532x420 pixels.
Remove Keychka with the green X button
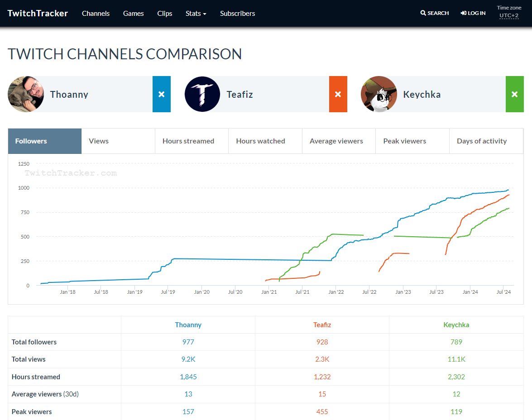coord(514,94)
